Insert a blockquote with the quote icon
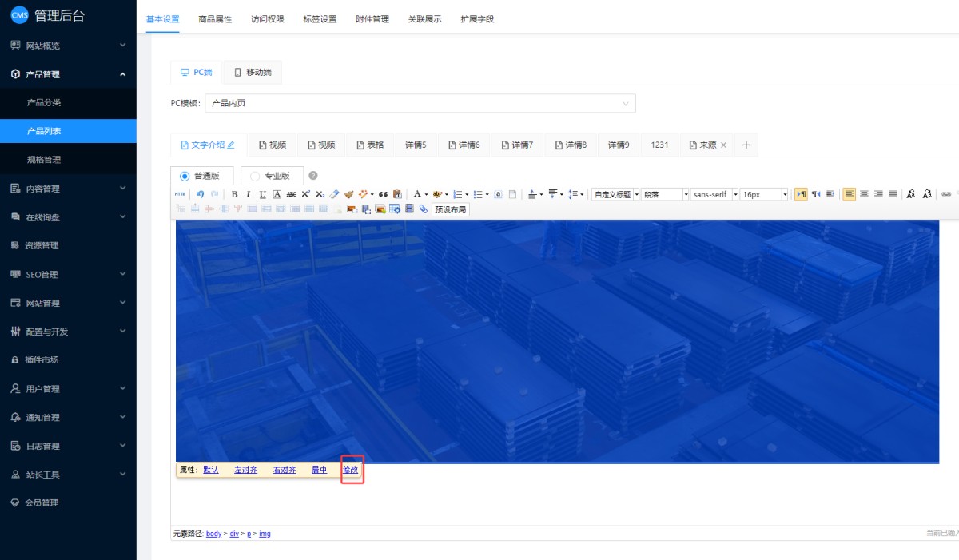This screenshot has width=959, height=560. (383, 194)
